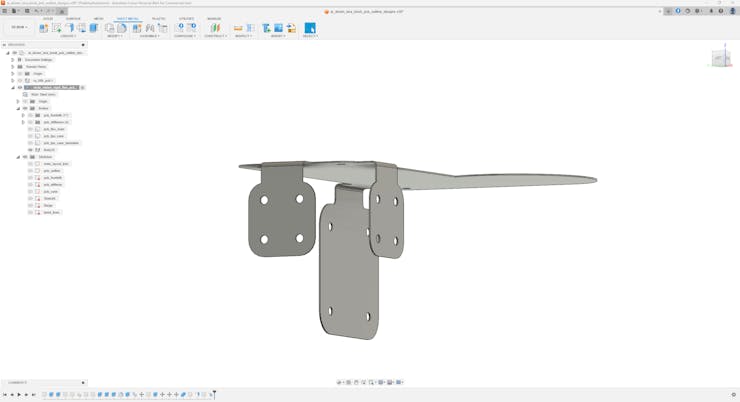Open the Design workspace dropdown
The width and height of the screenshot is (740, 402).
click(19, 28)
